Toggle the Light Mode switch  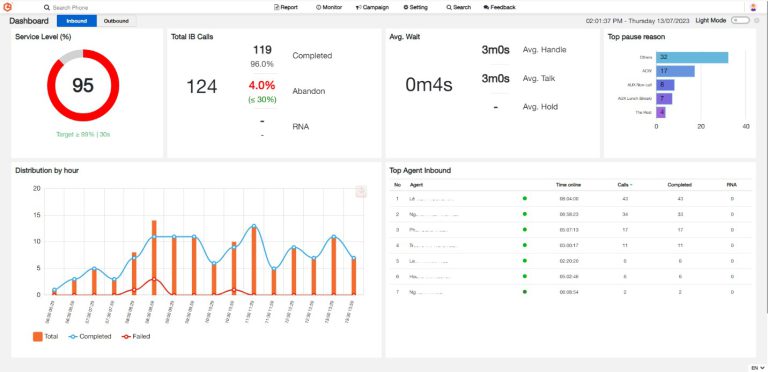coord(740,21)
